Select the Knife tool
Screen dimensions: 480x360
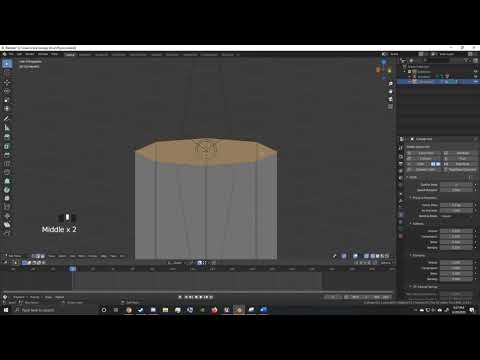point(7,172)
